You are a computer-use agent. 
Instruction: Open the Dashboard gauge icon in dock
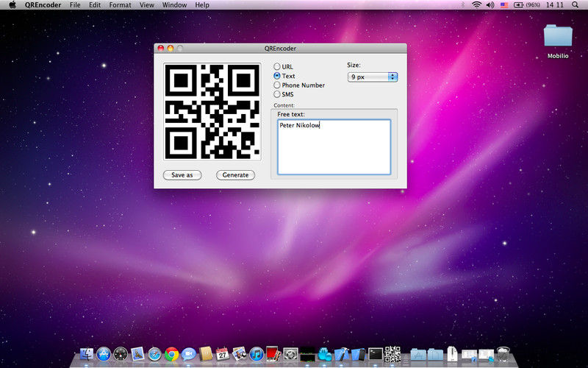pyautogui.click(x=121, y=354)
